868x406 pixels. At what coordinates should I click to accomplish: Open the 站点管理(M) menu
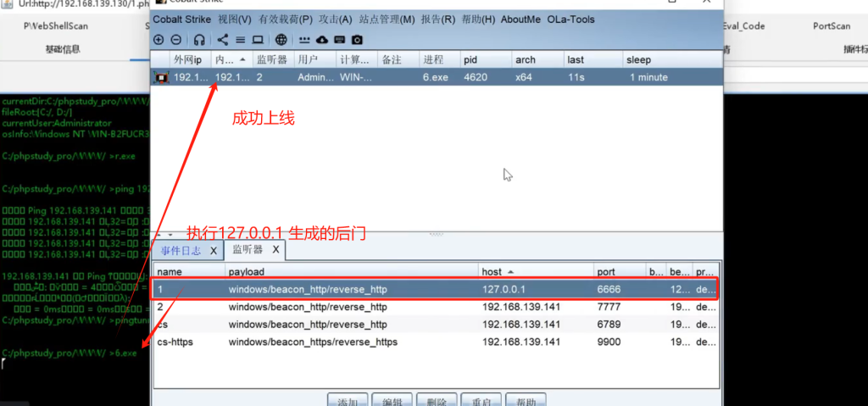387,19
